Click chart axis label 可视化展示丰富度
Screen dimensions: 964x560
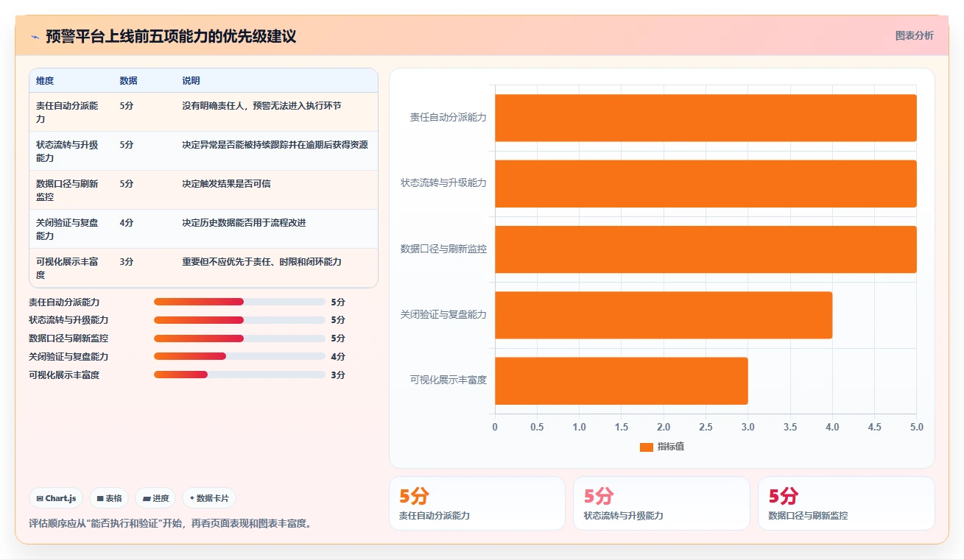(x=448, y=380)
